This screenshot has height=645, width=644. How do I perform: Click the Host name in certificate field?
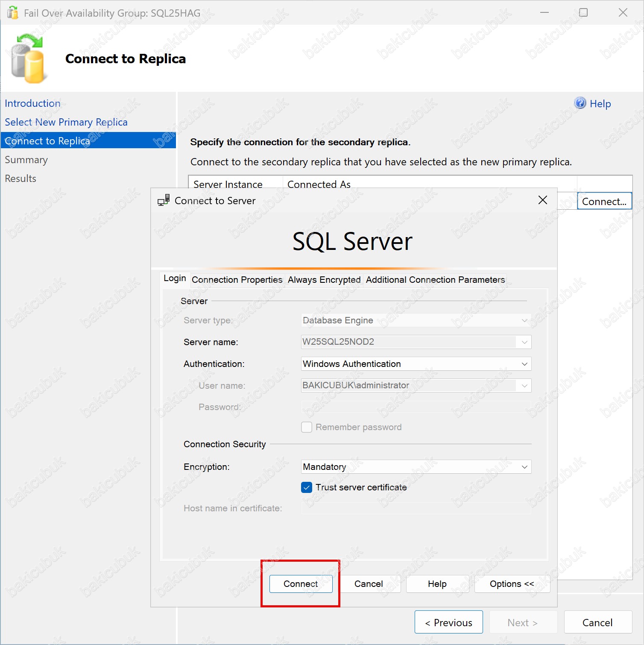coord(416,508)
